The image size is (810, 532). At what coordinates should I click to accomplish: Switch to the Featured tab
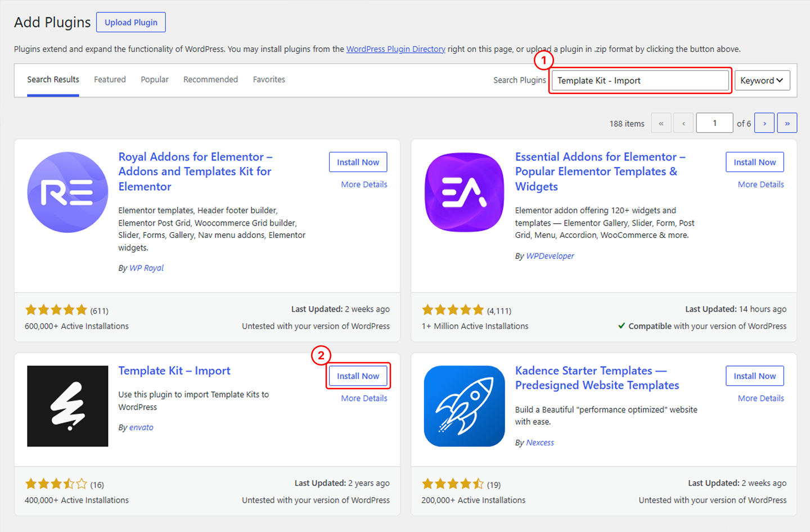click(x=110, y=79)
